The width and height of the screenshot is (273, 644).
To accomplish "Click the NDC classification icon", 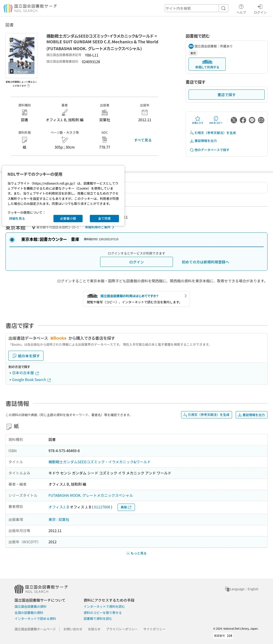I will pos(105,140).
